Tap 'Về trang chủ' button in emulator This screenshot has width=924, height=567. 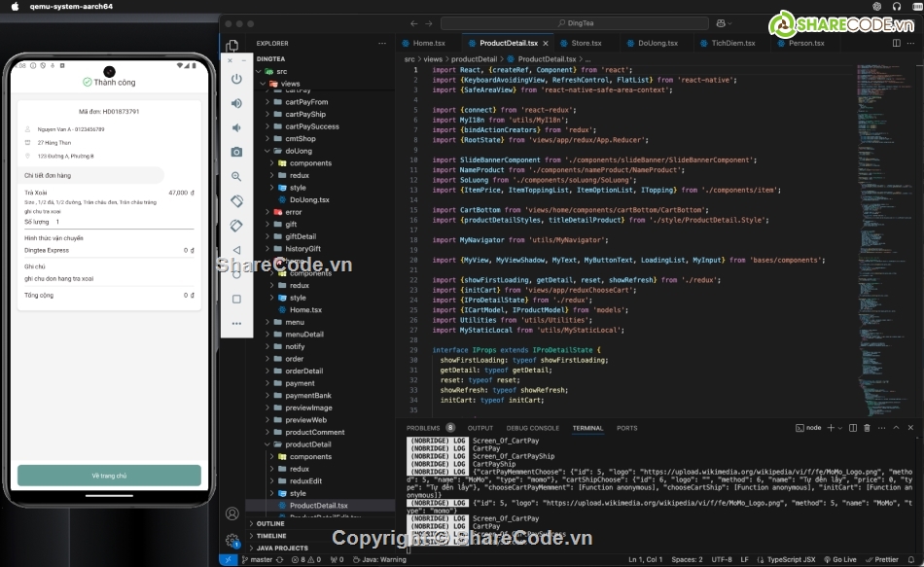(109, 475)
